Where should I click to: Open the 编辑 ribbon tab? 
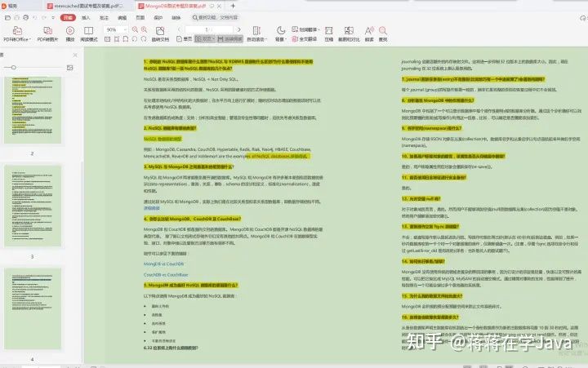tap(122, 18)
